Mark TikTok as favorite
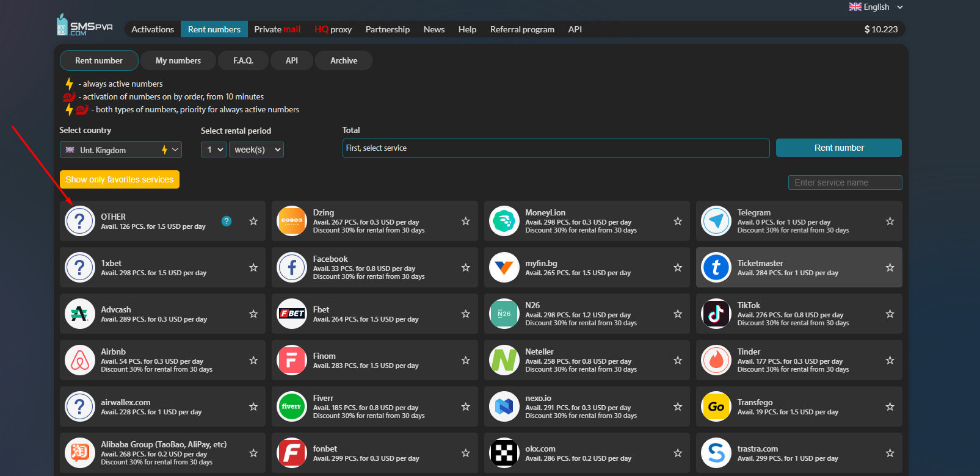 coord(890,314)
